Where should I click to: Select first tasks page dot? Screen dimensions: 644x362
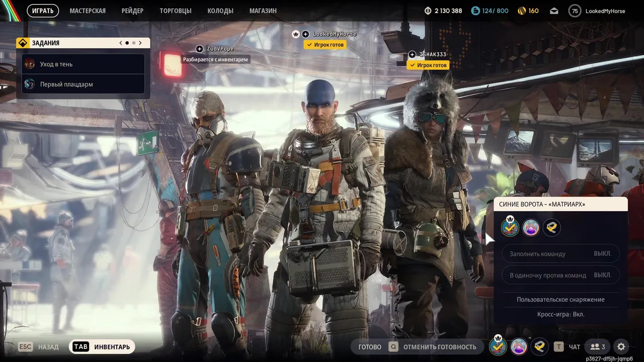[127, 43]
